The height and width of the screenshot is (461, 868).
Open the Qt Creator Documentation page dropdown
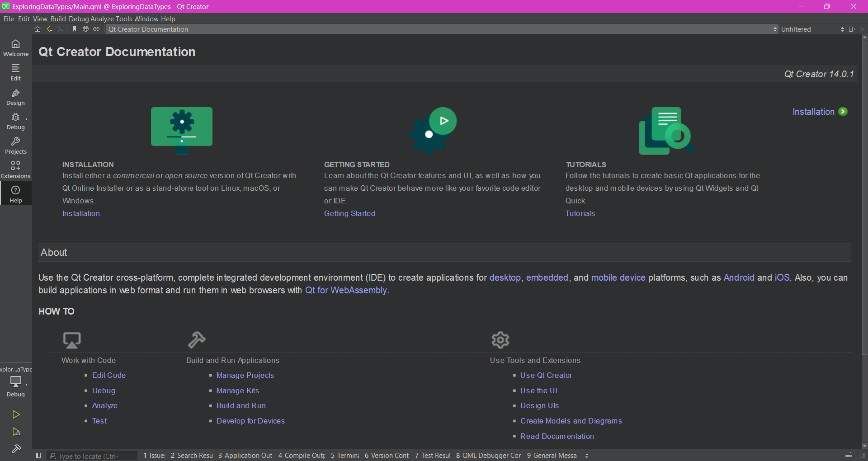(x=442, y=29)
